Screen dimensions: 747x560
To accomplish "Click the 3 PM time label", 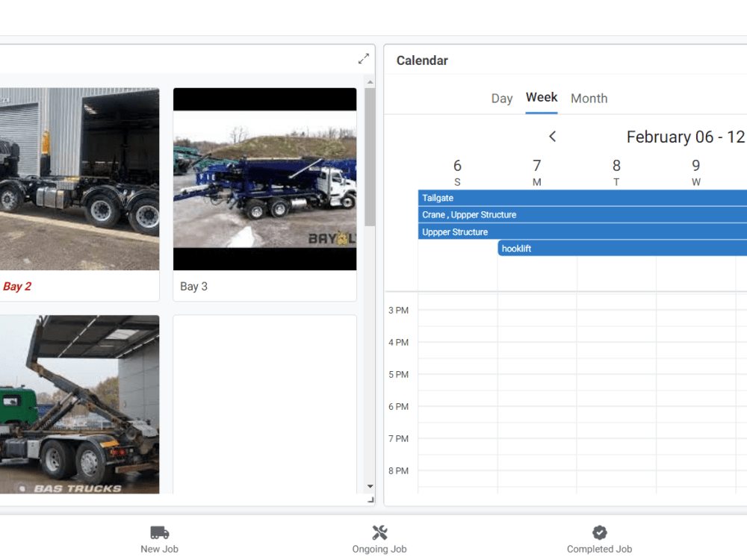I will pos(398,311).
